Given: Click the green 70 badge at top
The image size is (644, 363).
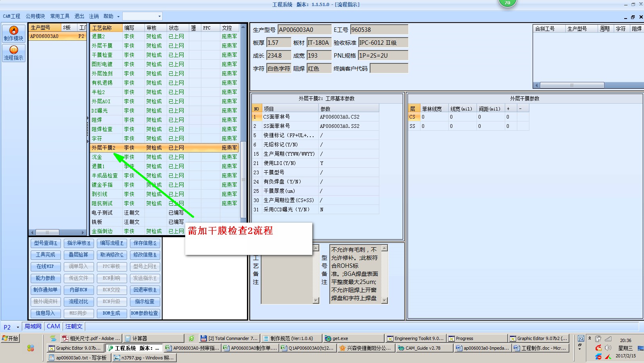Looking at the screenshot, I should click(x=507, y=3).
